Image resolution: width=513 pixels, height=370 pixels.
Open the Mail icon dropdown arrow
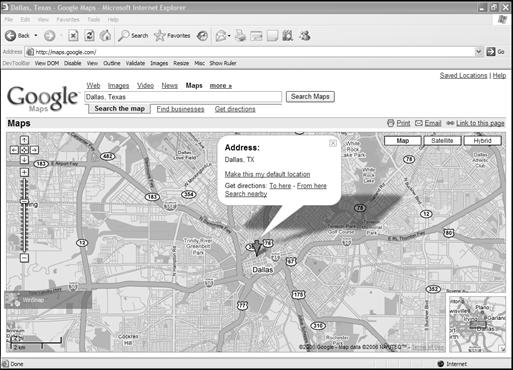pyautogui.click(x=229, y=36)
